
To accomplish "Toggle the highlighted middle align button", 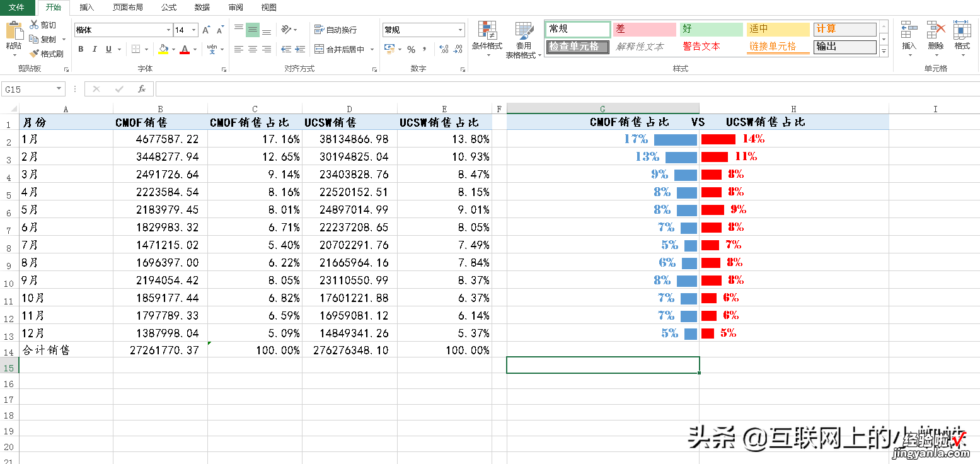I will point(253,29).
